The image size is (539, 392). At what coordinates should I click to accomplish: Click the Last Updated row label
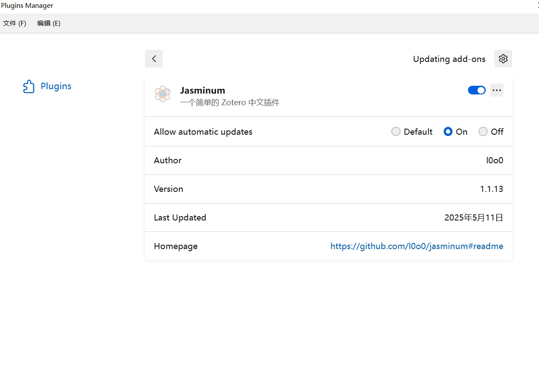[180, 217]
